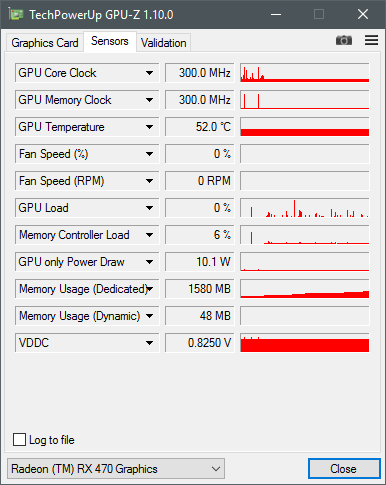Click the VDDC voltage graph
This screenshot has height=485, width=386.
tap(305, 343)
